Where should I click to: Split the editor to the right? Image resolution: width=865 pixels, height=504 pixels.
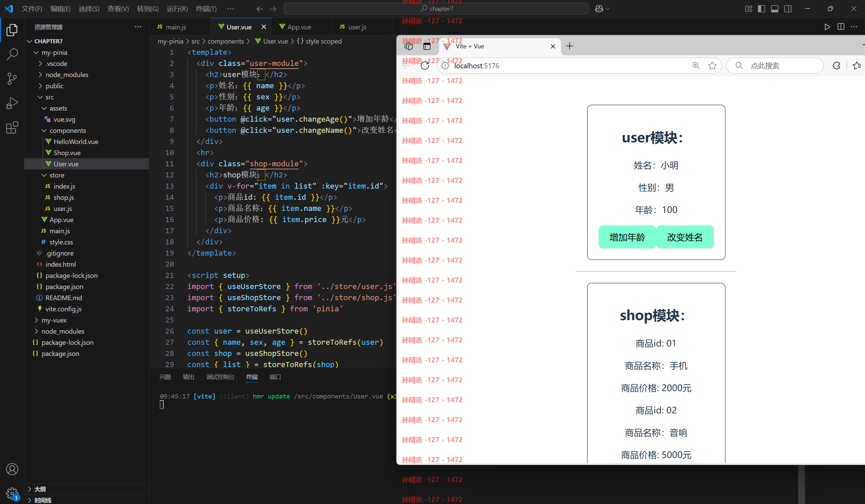[x=841, y=27]
